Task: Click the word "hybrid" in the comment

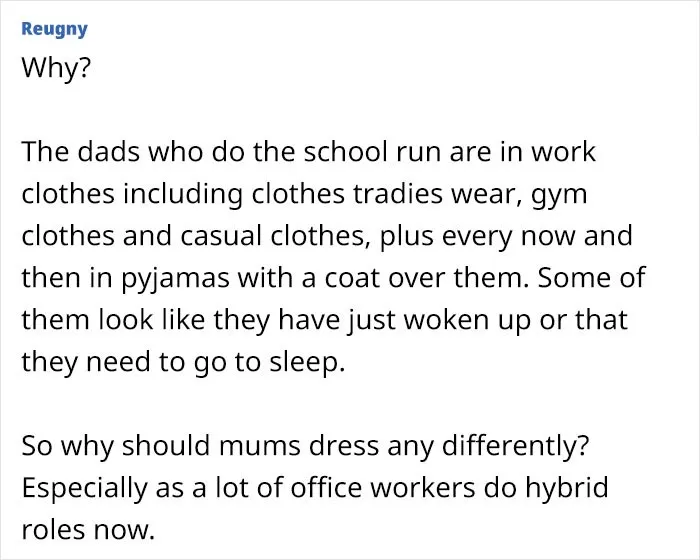Action: (x=567, y=489)
